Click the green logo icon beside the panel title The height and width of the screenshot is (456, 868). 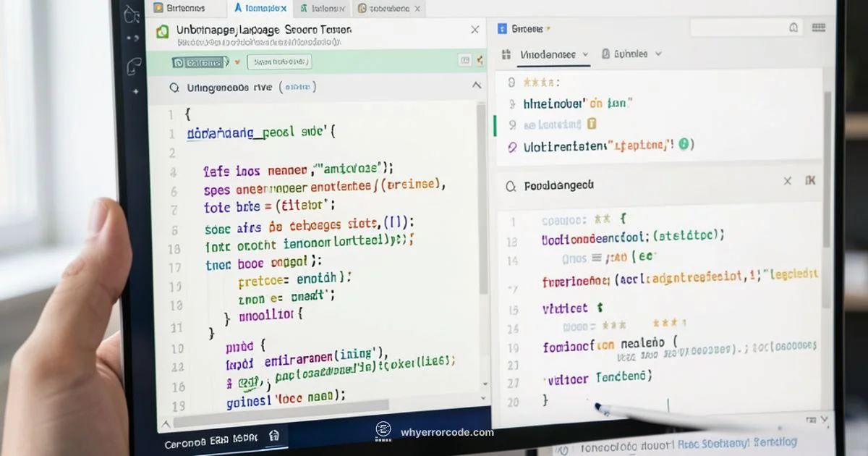click(x=163, y=31)
